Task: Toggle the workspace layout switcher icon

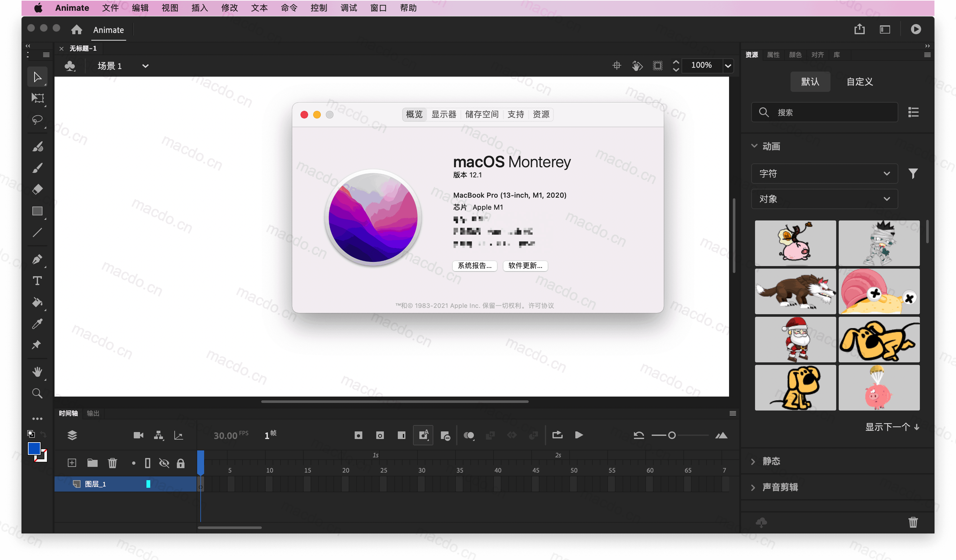Action: click(885, 29)
